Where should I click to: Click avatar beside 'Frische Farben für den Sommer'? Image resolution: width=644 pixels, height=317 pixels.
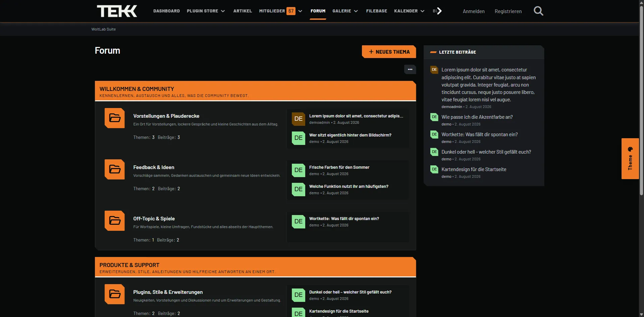[299, 170]
